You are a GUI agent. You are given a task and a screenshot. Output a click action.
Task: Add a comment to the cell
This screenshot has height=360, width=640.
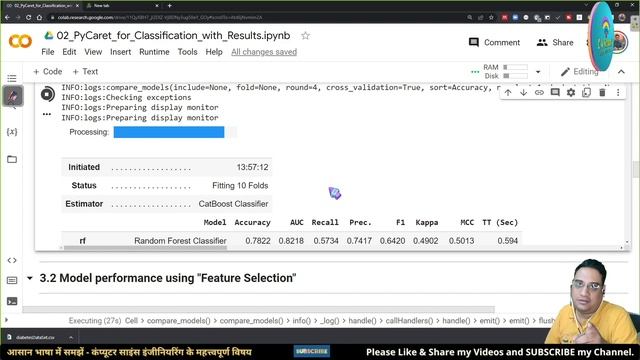(x=555, y=93)
